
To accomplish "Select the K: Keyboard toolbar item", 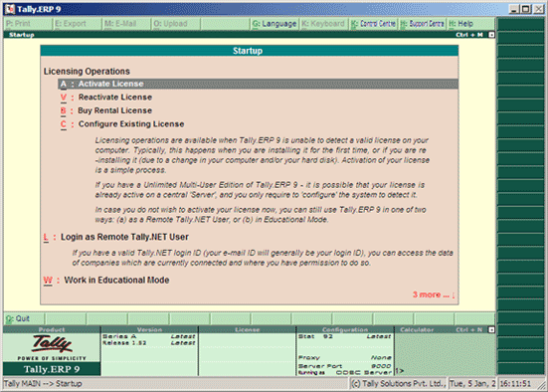I will (323, 24).
